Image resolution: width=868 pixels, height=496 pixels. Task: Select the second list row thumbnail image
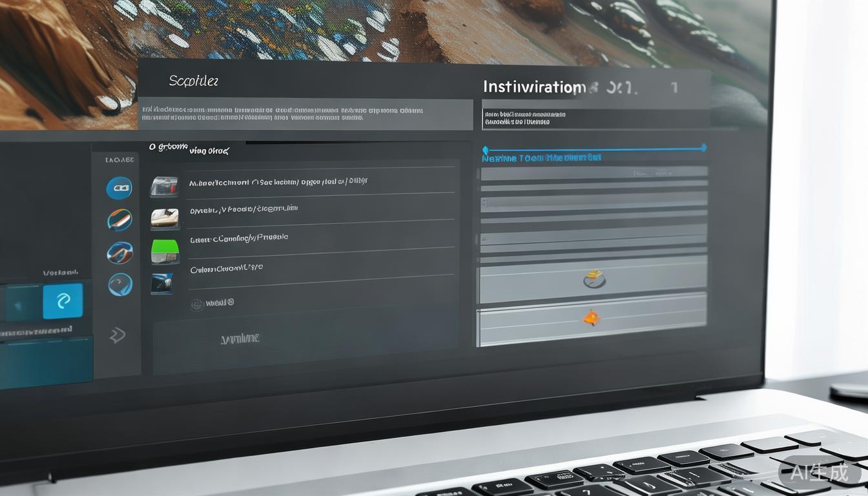[x=165, y=219]
